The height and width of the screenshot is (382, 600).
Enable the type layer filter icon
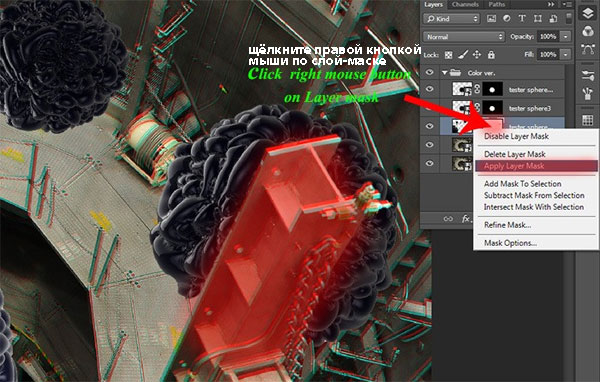coord(522,18)
